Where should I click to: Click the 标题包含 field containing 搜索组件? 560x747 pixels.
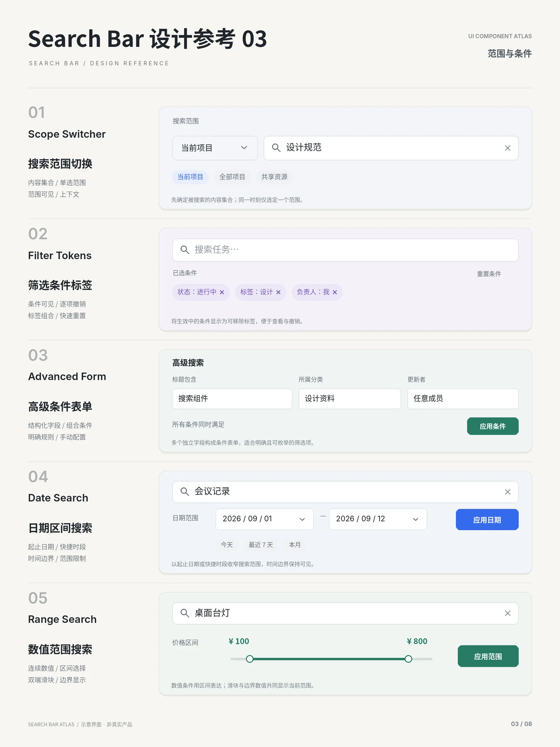point(232,399)
